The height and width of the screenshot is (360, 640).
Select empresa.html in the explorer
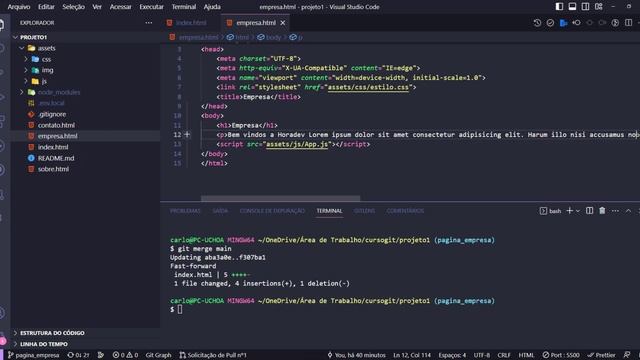click(58, 136)
